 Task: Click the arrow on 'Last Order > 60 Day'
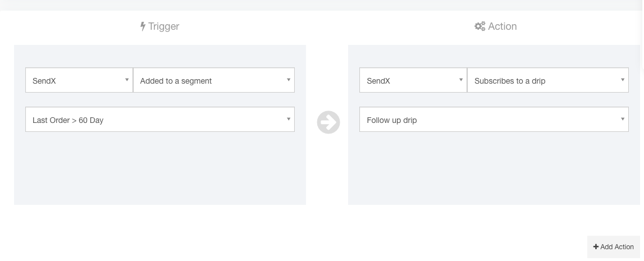289,119
